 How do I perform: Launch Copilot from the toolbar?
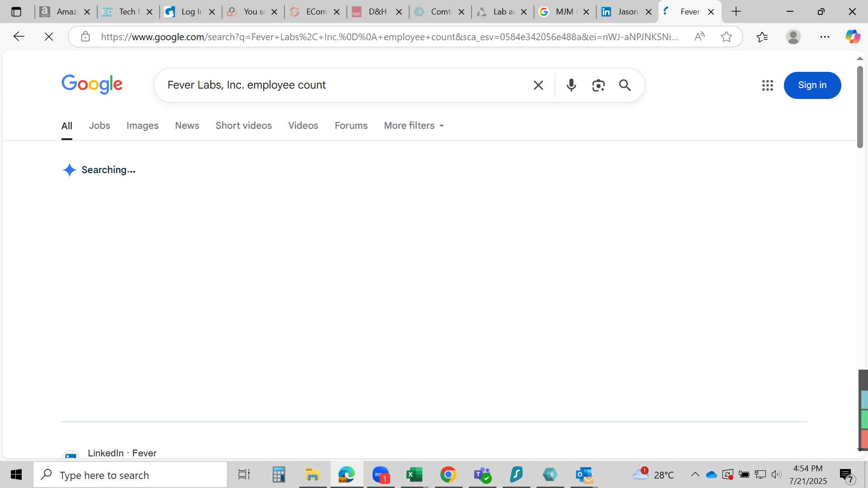tap(853, 37)
